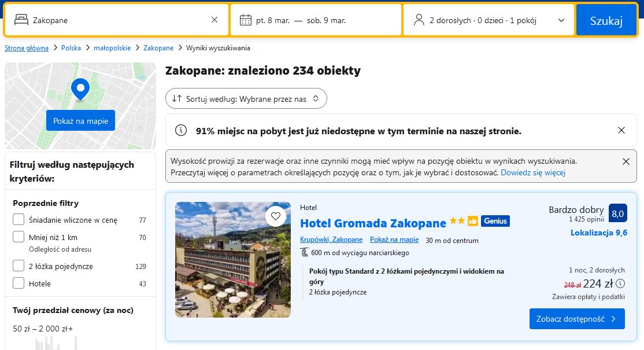Go to 'Polska' breadcrumb
Screen dimensions: 644x350
click(71, 48)
